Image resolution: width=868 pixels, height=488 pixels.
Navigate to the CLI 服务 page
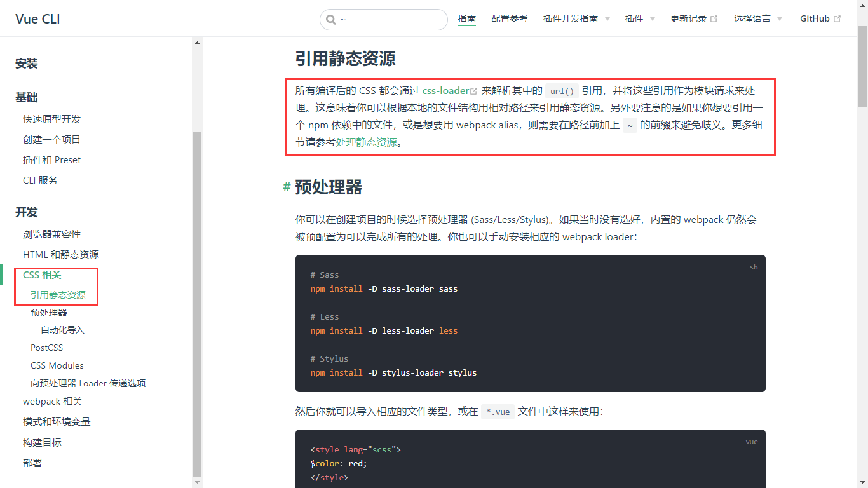(x=40, y=180)
